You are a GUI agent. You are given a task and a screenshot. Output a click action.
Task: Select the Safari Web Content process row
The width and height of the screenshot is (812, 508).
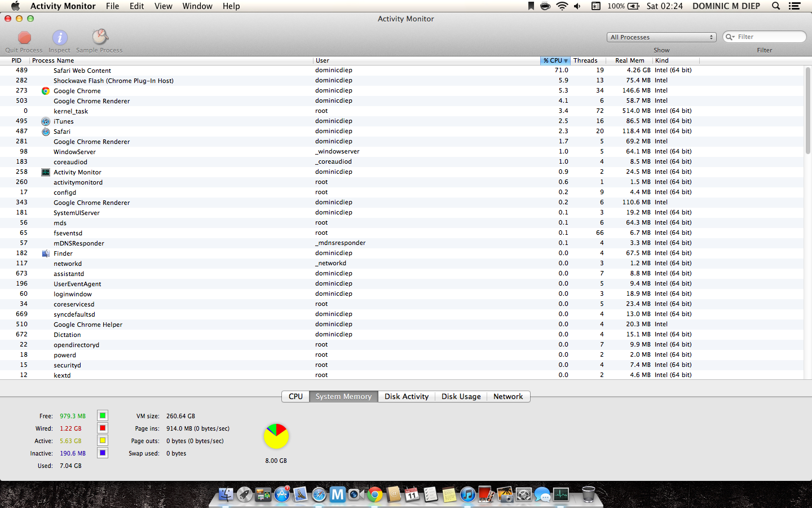(401, 71)
